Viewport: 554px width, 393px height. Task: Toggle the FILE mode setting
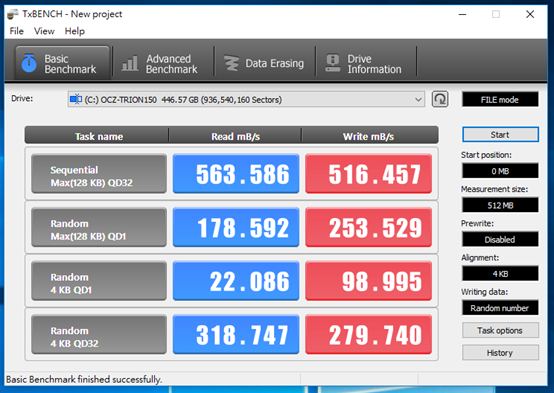coord(500,100)
